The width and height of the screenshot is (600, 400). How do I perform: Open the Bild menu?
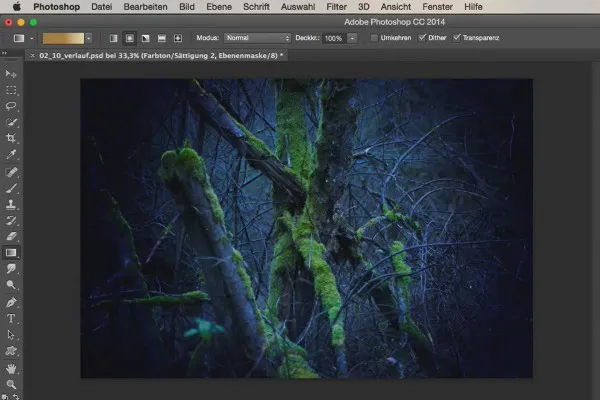(x=187, y=7)
